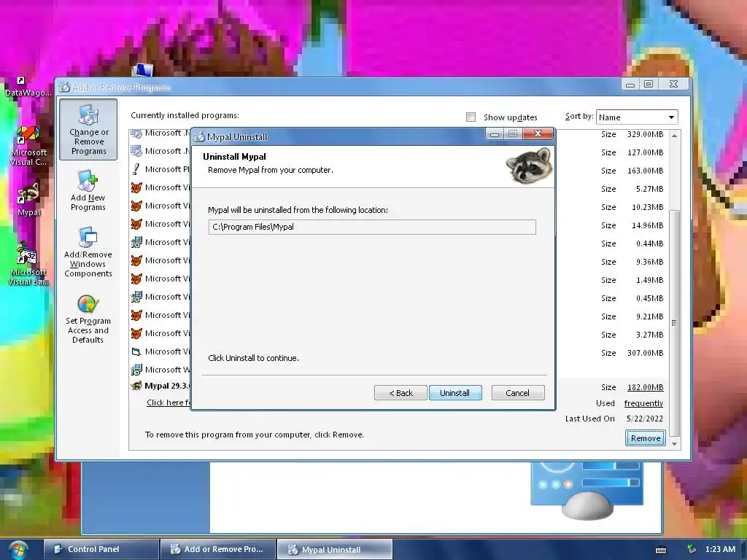Click the raccoon Mypal logo in dialog
747x560 pixels.
tap(529, 166)
